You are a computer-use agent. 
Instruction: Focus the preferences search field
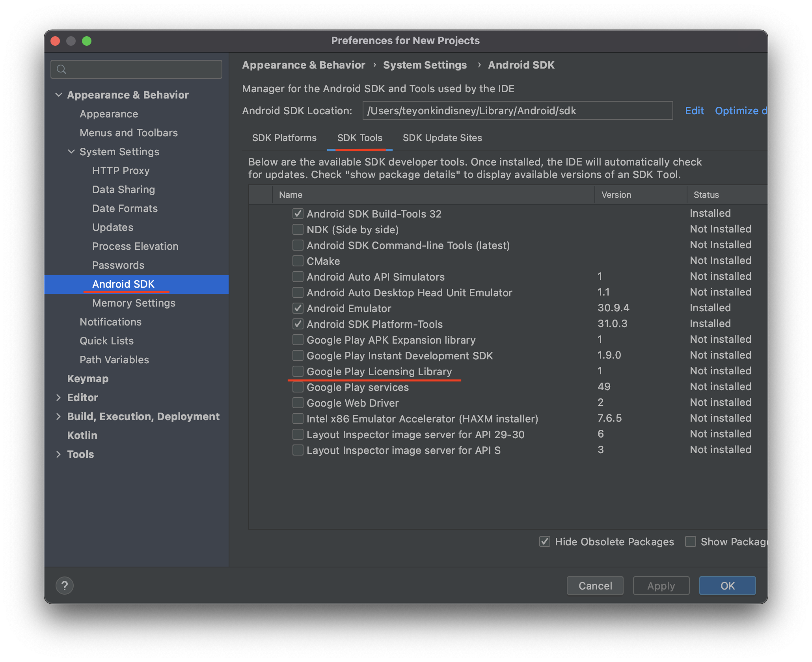coord(136,69)
